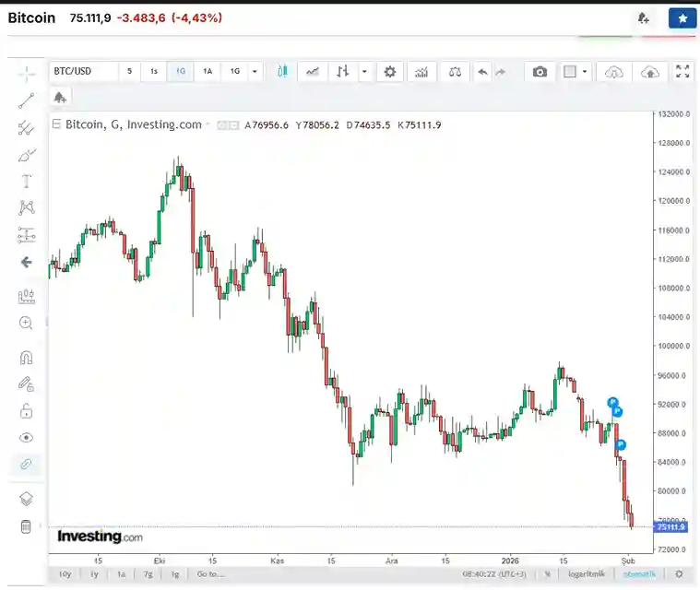Screen dimensions: 700x590
Task: Open the indicators menu
Action: [421, 71]
